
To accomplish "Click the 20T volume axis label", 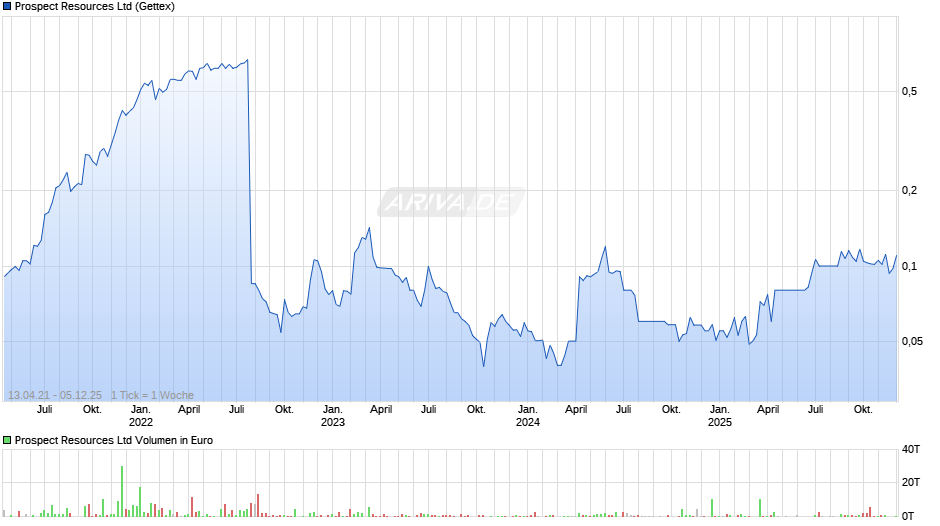I will coord(911,482).
